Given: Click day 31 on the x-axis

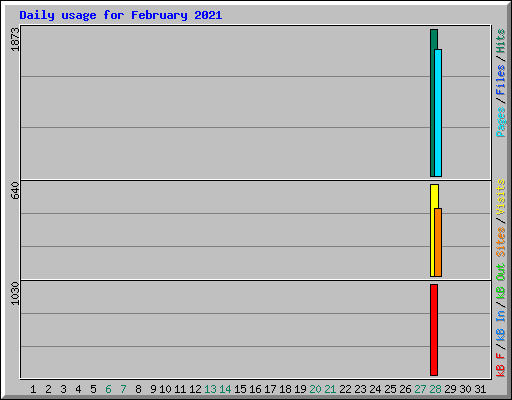Looking at the screenshot, I should (480, 389).
